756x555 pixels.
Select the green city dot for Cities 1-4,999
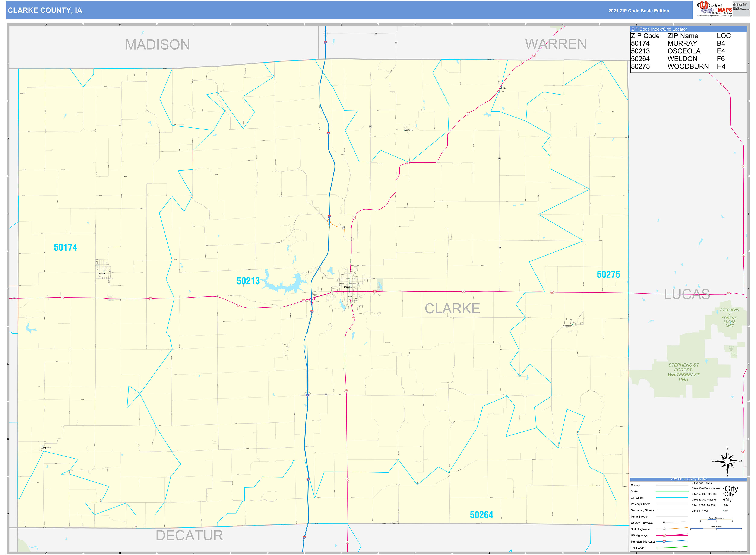(x=723, y=511)
